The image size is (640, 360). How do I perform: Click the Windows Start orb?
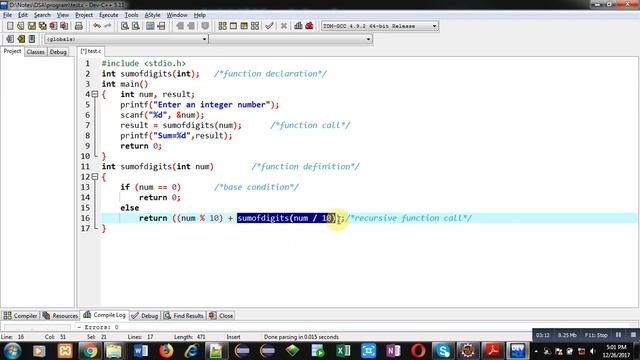pos(12,351)
